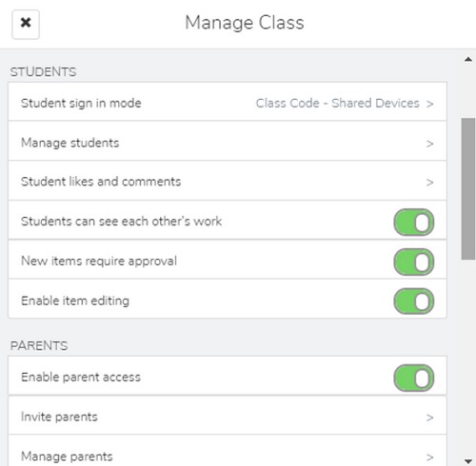476x466 pixels.
Task: Click the chevron beside Manage students
Action: (429, 144)
